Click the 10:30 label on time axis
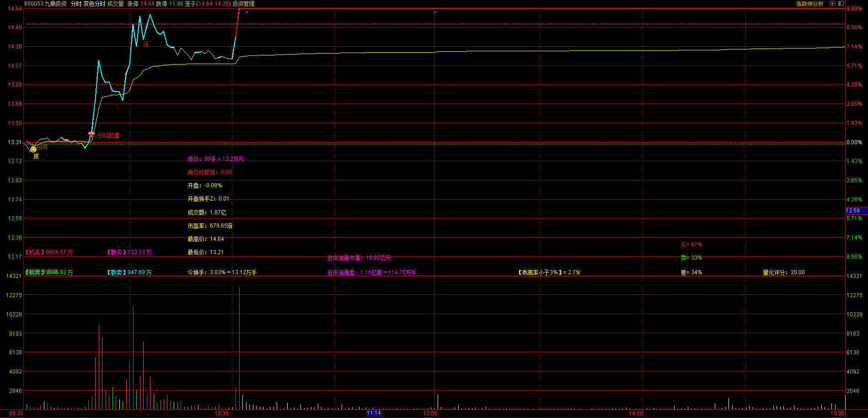Image resolution: width=868 pixels, height=418 pixels. point(221,413)
